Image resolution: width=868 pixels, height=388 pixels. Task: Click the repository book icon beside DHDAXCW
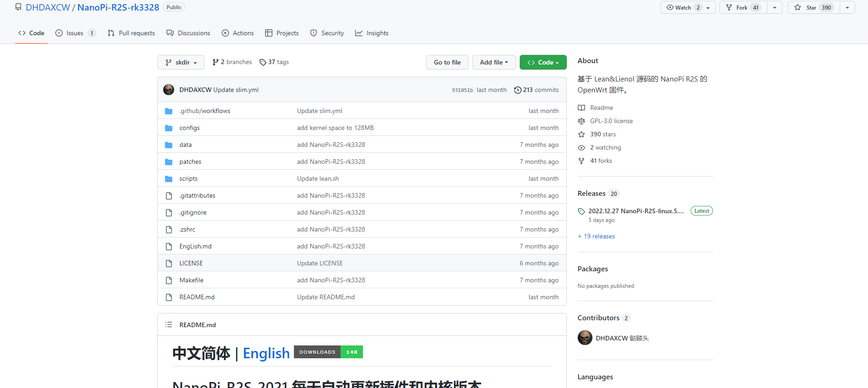[18, 7]
